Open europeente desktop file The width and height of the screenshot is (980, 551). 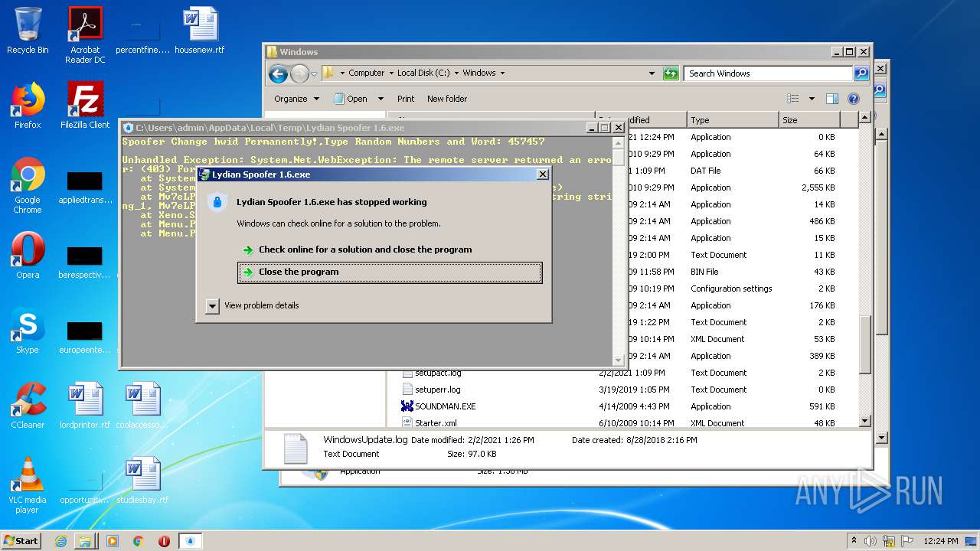click(x=85, y=335)
